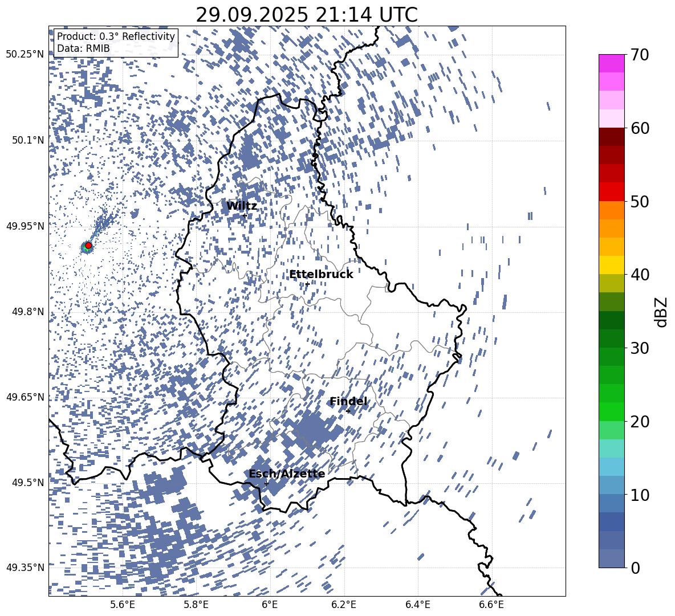Screen dimensions: 675x616
Task: Click the 49.65°N latitude tick label
Action: point(26,397)
